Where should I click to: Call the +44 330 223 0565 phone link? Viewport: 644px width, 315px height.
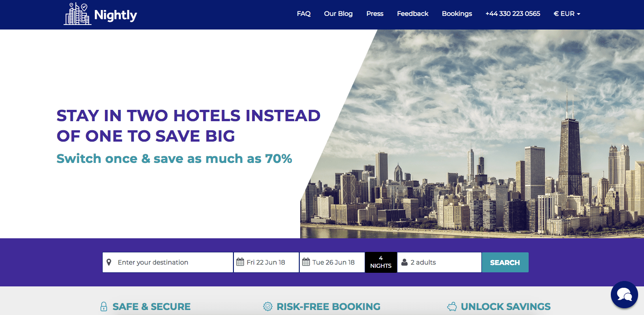point(513,14)
